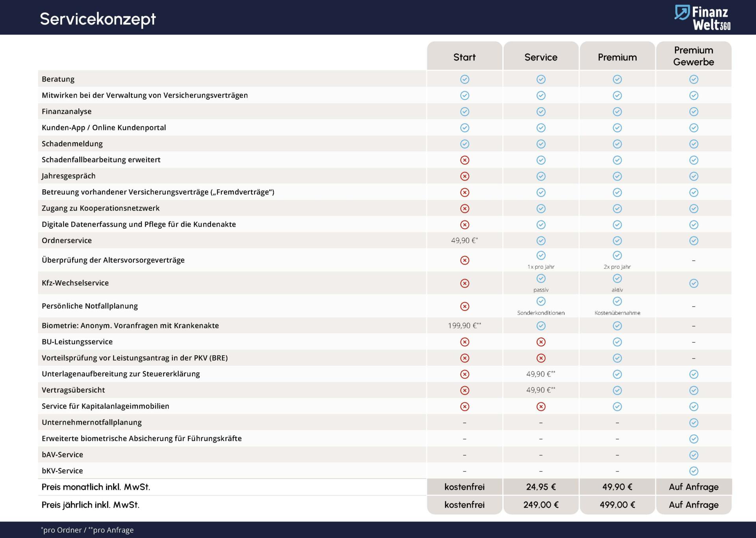Click 'Auf Anfrage' in yearly price row
The width and height of the screenshot is (756, 538).
click(x=694, y=505)
